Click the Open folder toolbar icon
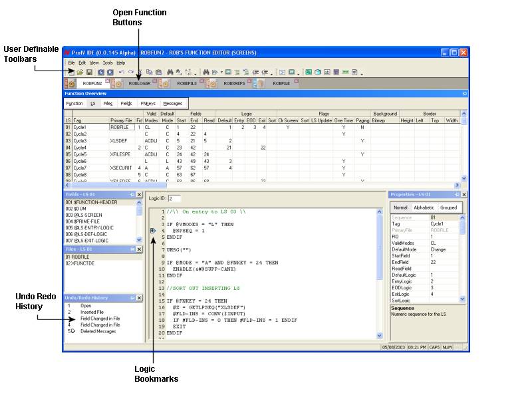This screenshot has height=399, width=532. coord(80,72)
